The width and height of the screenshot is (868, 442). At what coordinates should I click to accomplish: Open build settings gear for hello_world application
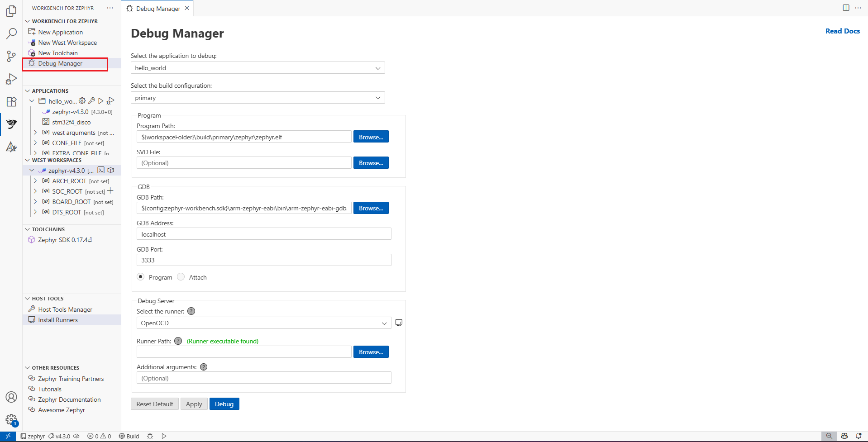point(82,100)
